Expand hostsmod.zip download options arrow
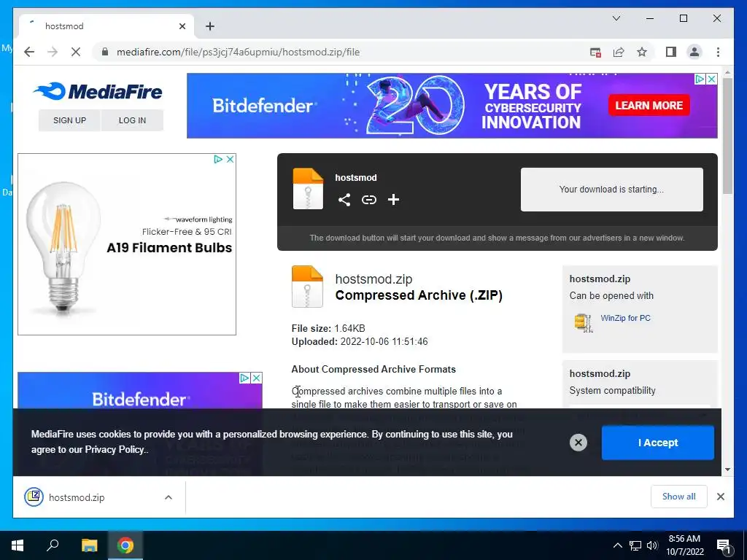This screenshot has width=747, height=560. (169, 497)
